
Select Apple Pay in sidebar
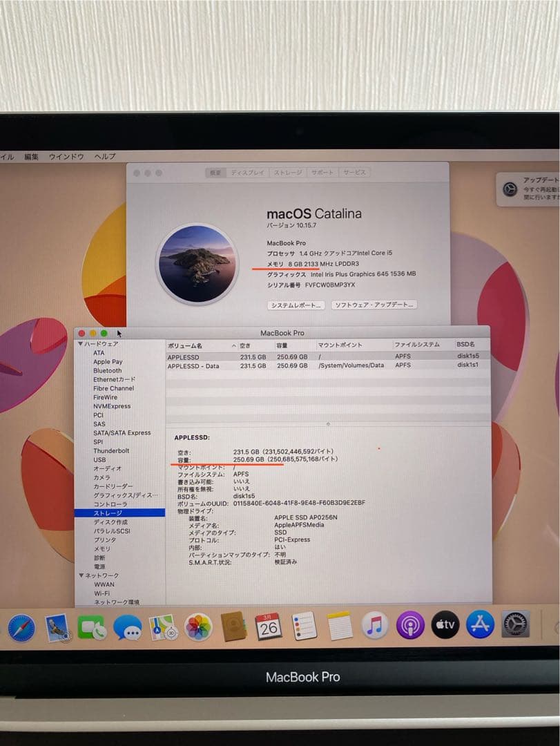[x=108, y=361]
